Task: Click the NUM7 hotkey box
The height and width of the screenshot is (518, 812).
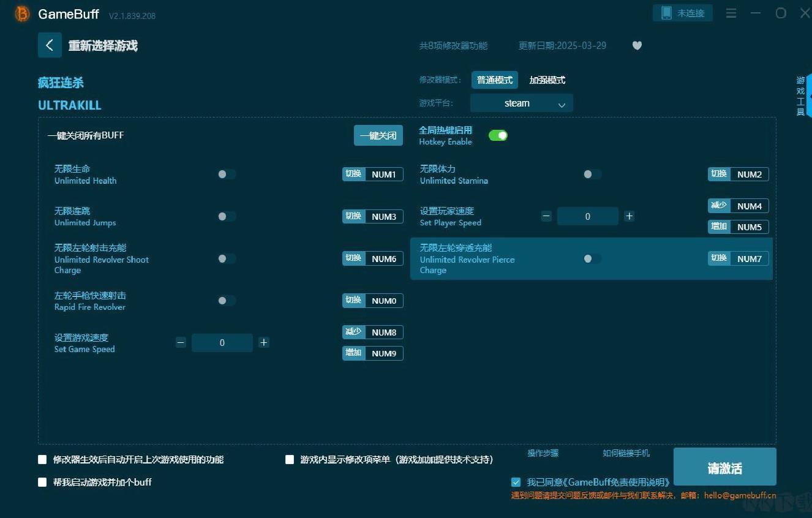Action: pyautogui.click(x=750, y=259)
